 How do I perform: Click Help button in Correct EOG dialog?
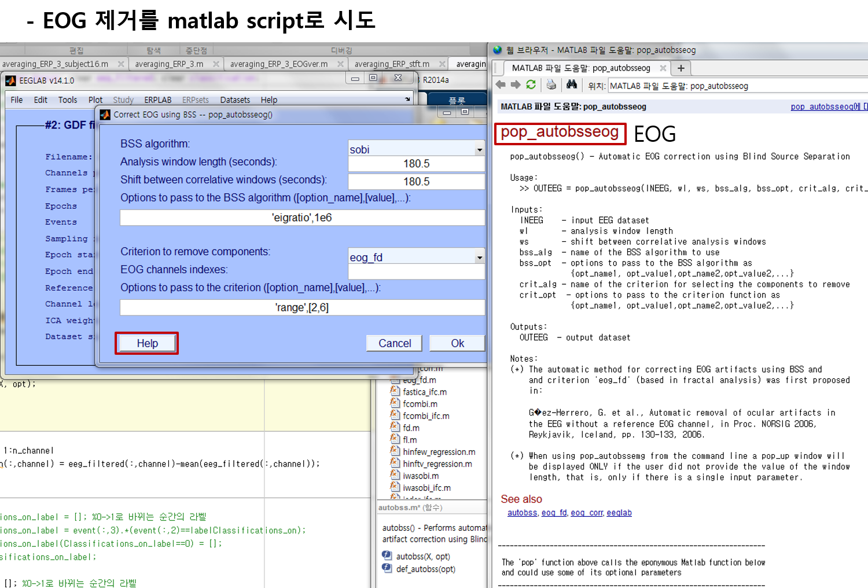pyautogui.click(x=147, y=343)
